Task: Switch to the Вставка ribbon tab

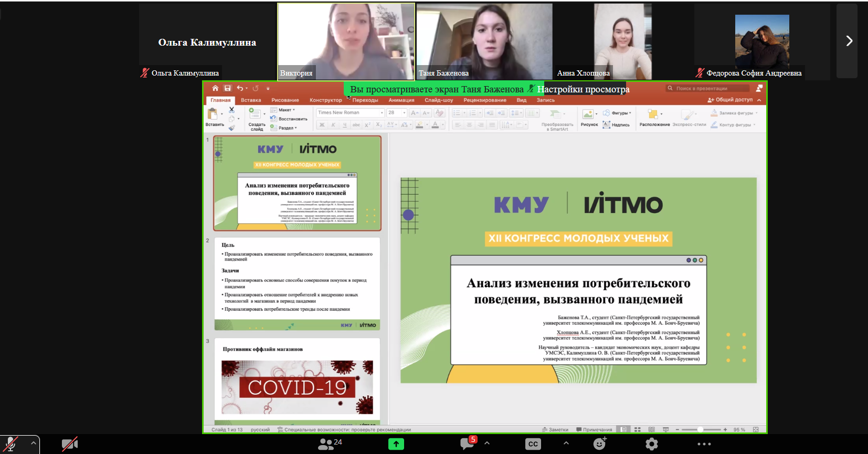Action: 251,100
